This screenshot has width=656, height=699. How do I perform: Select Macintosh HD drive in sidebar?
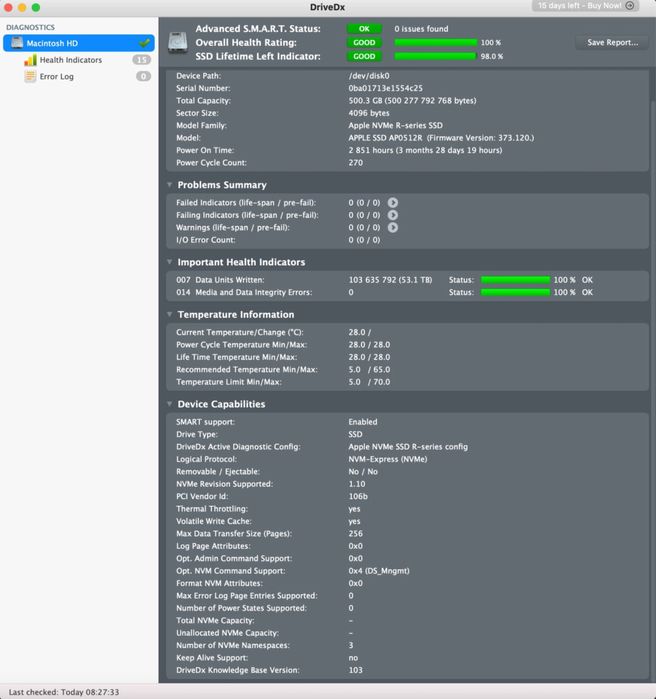(x=79, y=43)
